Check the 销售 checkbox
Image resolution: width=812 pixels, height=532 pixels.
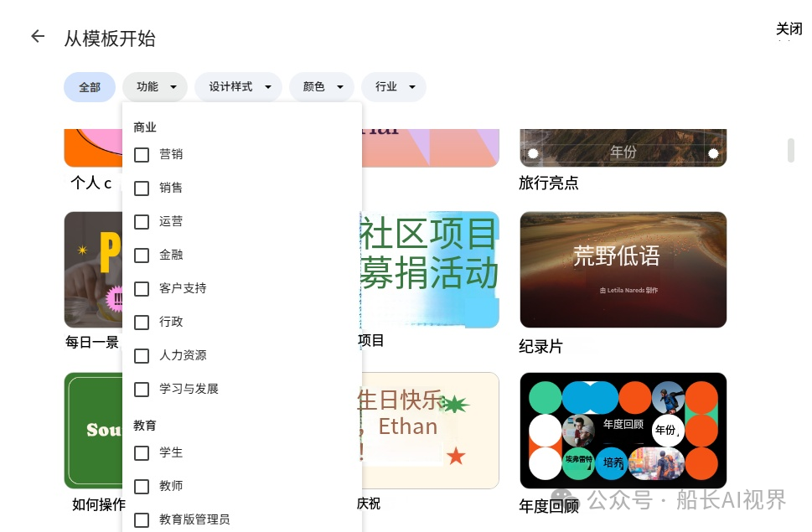[142, 188]
